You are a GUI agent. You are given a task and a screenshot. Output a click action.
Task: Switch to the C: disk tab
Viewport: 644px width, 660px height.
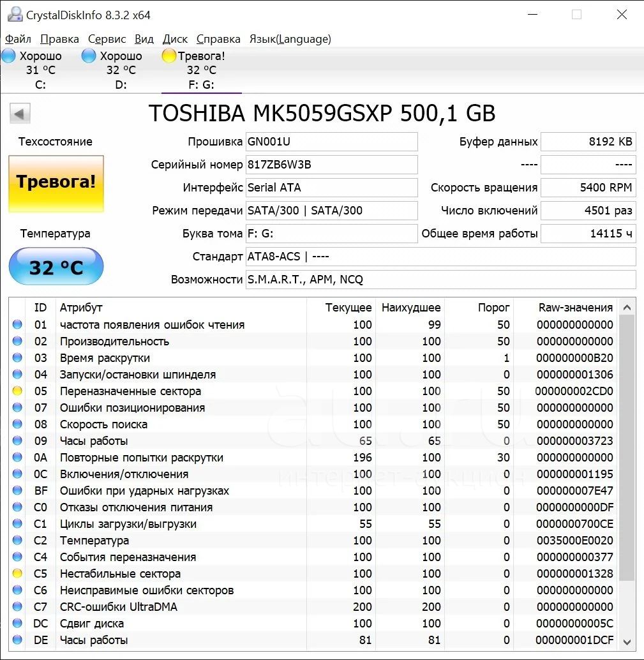click(40, 70)
